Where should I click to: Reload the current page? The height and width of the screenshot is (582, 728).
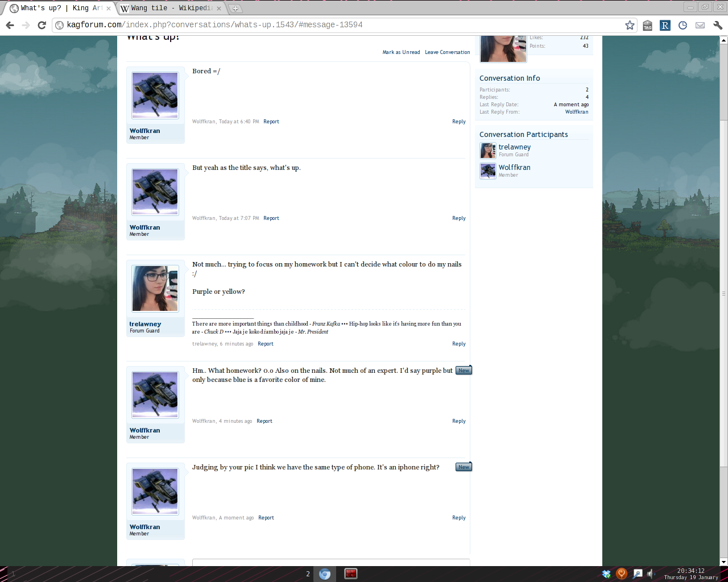[x=42, y=25]
